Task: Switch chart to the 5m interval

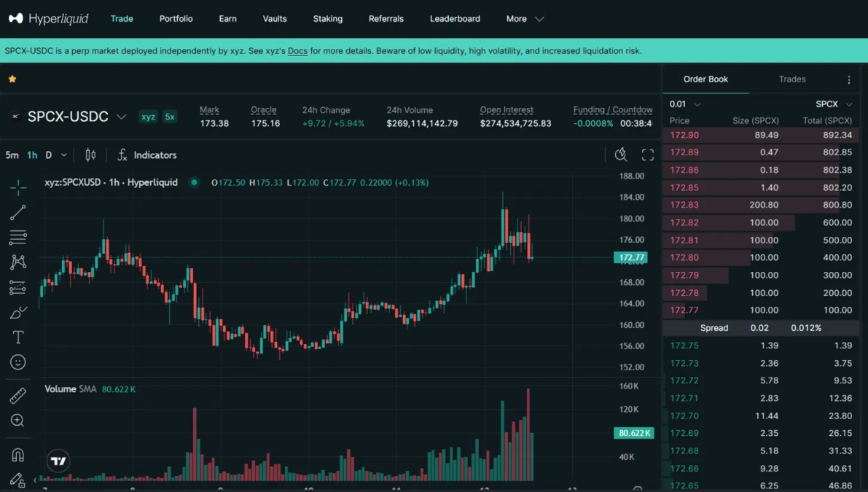Action: [12, 155]
